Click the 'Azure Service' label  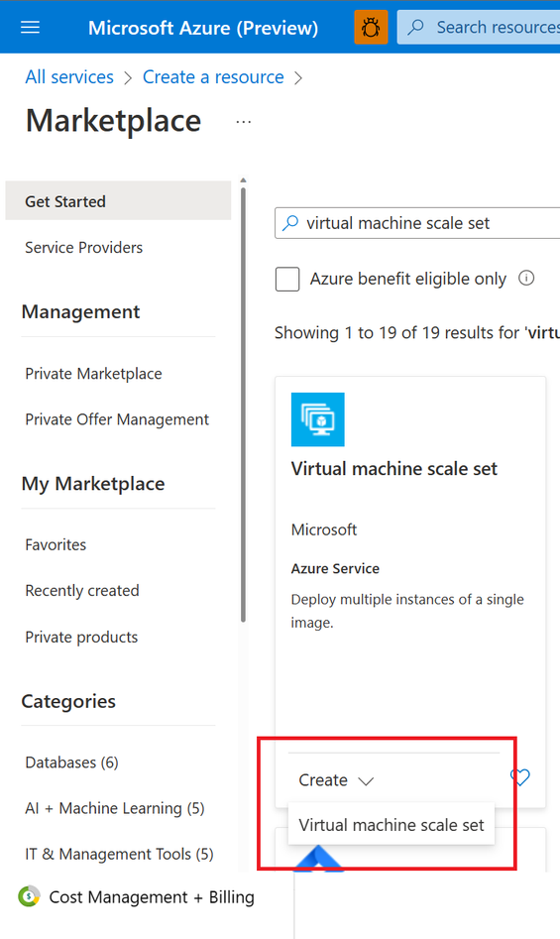click(335, 568)
